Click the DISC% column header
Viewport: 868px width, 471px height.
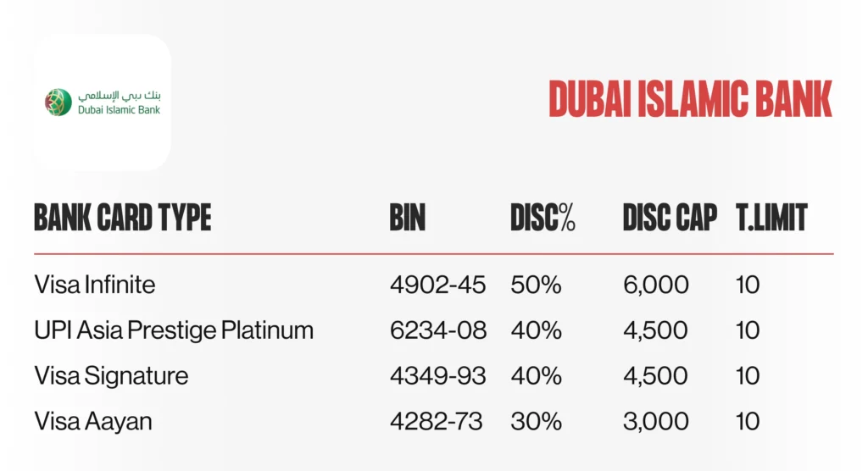click(542, 218)
